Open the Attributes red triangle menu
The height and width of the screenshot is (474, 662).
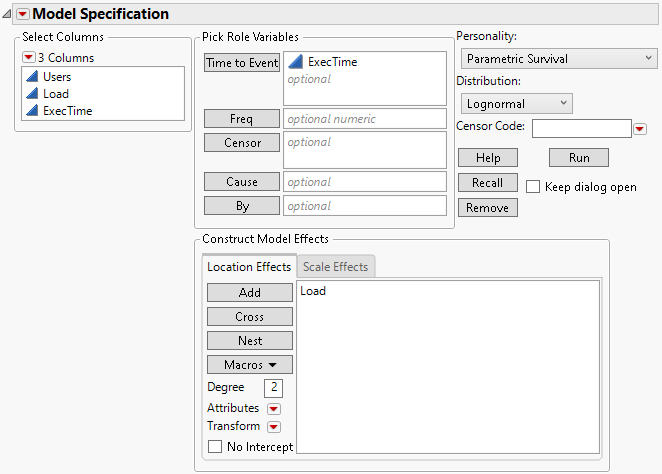click(x=273, y=408)
